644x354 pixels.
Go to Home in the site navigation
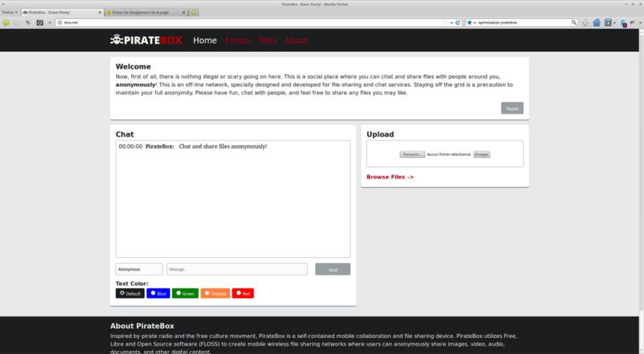(x=205, y=40)
